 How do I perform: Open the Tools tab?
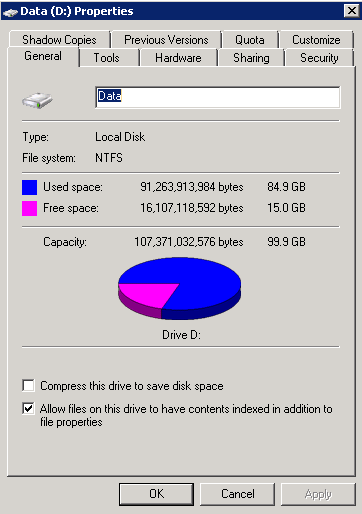(x=107, y=58)
